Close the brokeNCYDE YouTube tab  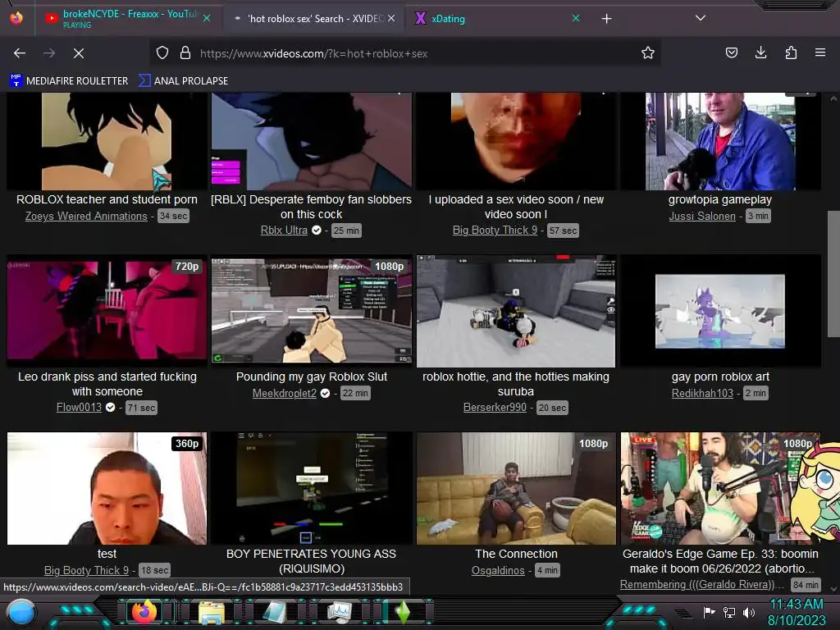click(207, 18)
